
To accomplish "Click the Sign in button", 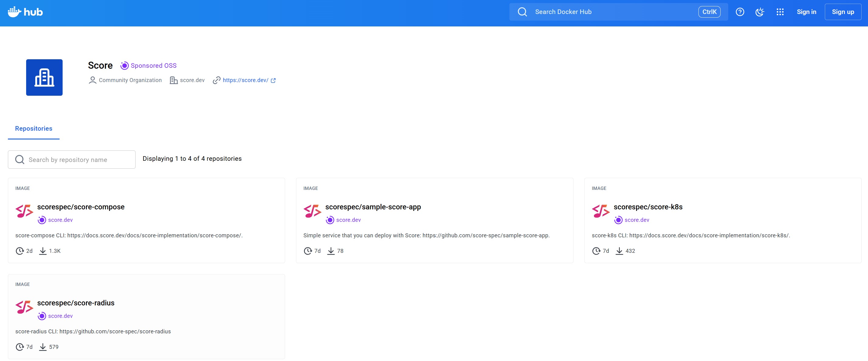I will (x=806, y=12).
